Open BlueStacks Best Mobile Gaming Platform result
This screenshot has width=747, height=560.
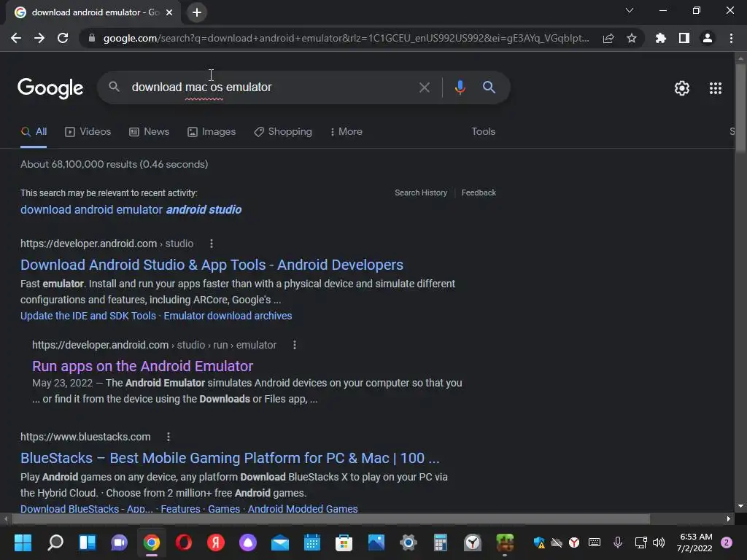tap(230, 458)
